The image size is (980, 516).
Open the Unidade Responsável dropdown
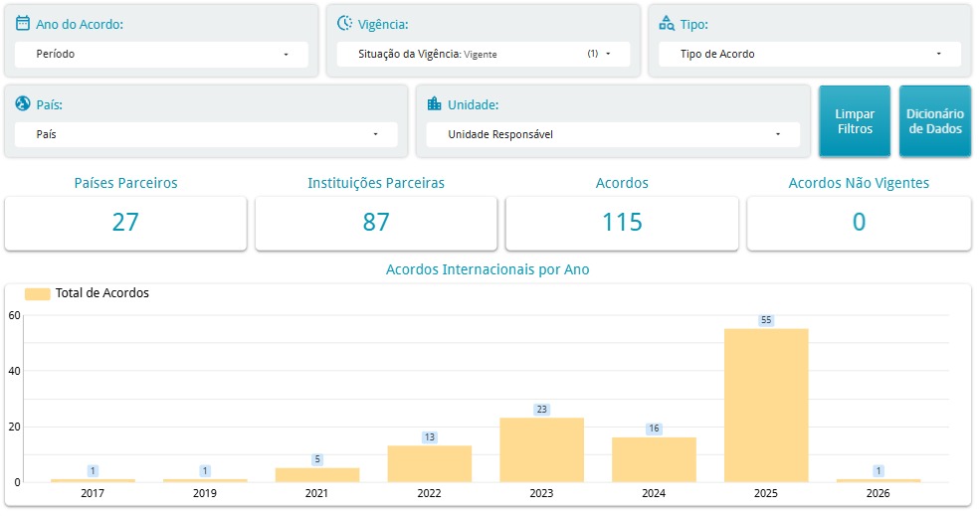click(613, 134)
